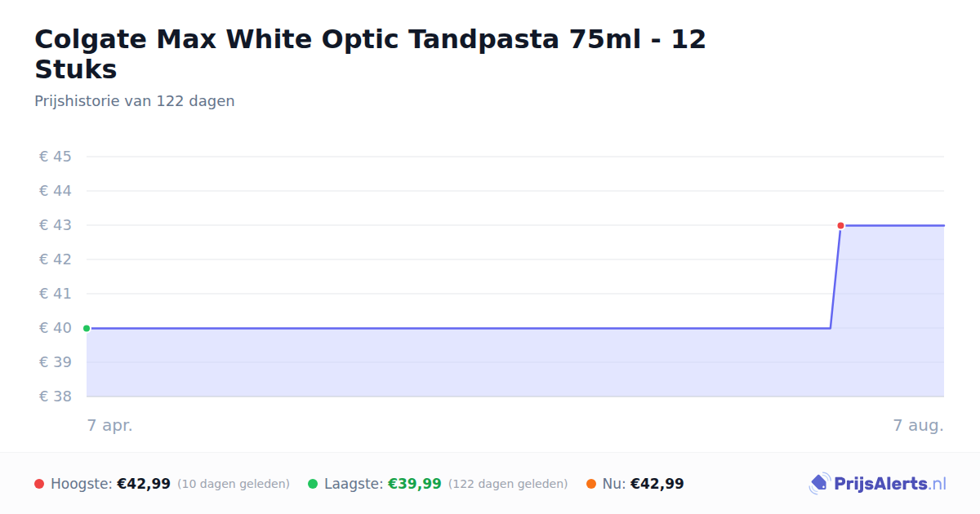Click the 7 aug. end date label

click(919, 425)
